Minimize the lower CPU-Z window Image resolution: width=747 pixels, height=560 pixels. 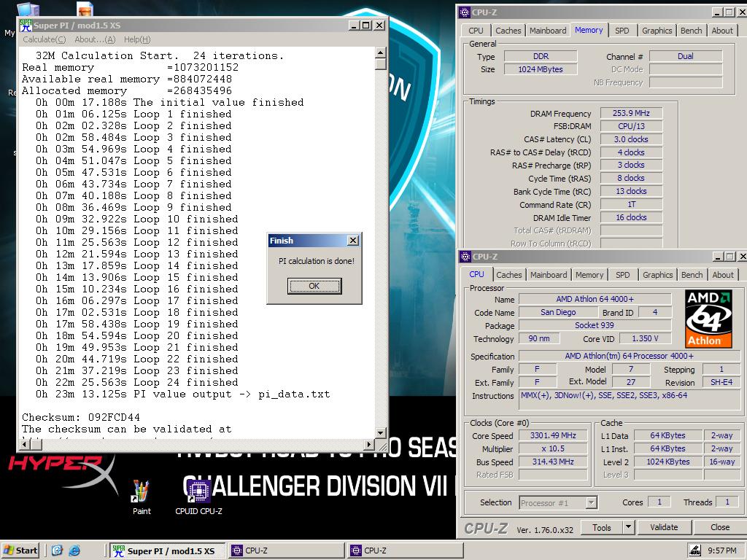coord(718,257)
